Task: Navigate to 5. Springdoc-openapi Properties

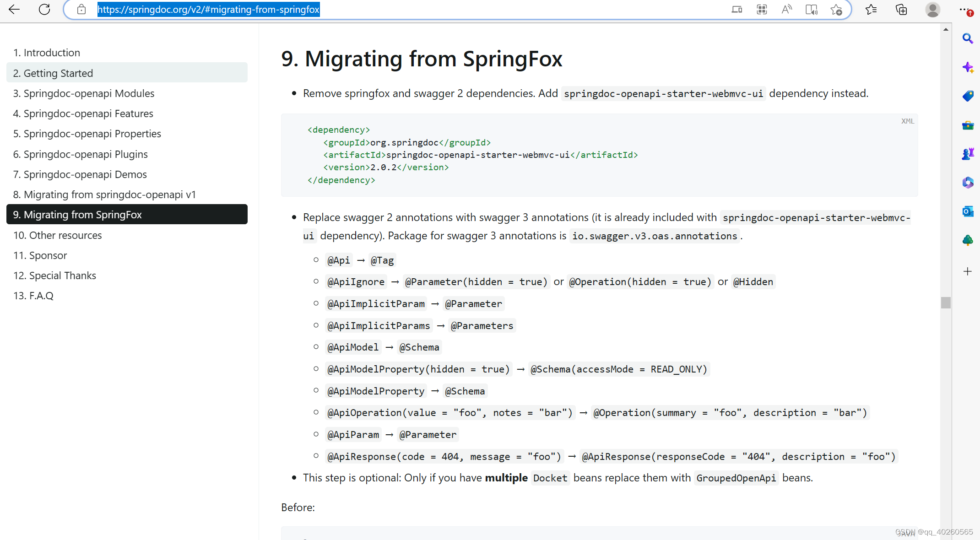Action: [87, 134]
